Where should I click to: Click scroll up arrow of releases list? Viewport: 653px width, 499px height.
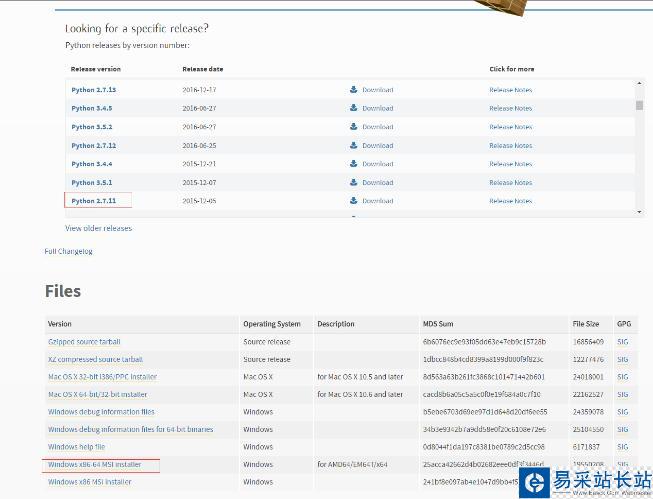coord(639,83)
